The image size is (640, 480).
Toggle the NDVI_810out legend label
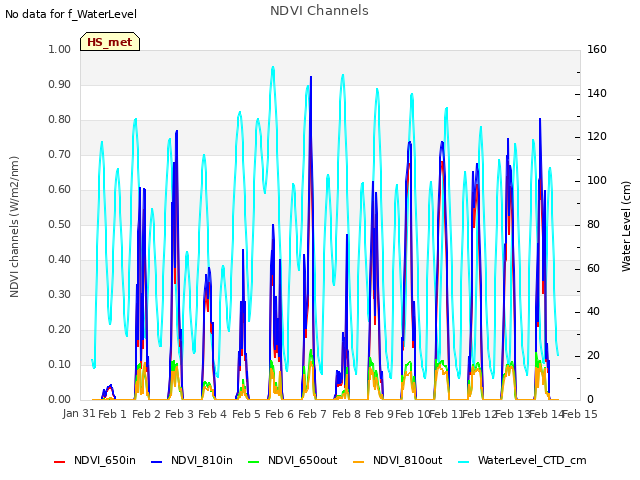408,460
